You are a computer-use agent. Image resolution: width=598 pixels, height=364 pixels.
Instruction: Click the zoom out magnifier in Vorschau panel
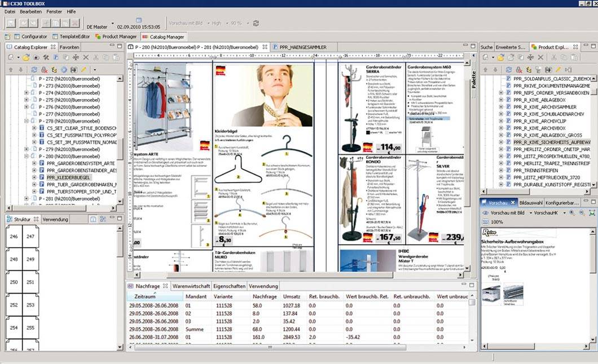tap(582, 213)
